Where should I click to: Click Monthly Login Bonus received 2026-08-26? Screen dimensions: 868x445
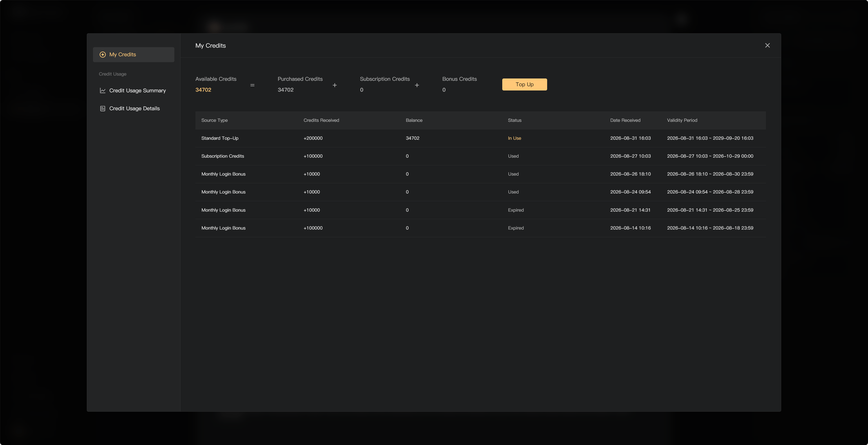click(x=223, y=174)
